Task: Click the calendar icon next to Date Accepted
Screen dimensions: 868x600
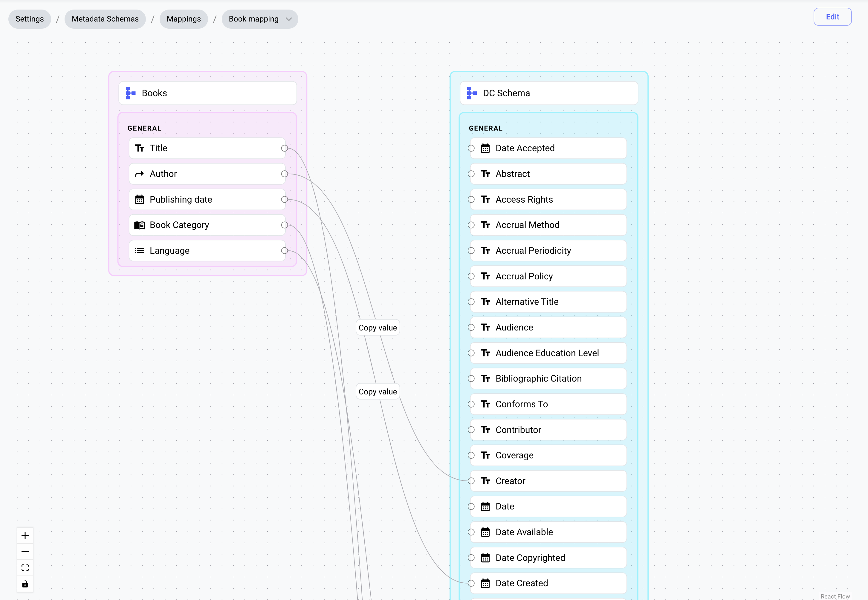Action: tap(485, 148)
